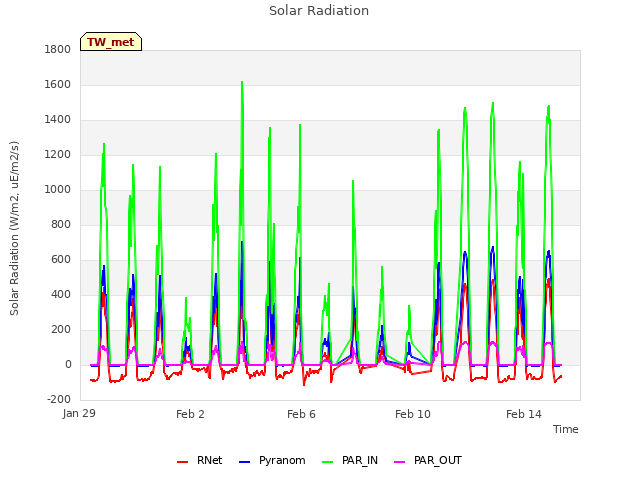Click the Time x-axis label
This screenshot has width=640, height=480.
pos(565,429)
